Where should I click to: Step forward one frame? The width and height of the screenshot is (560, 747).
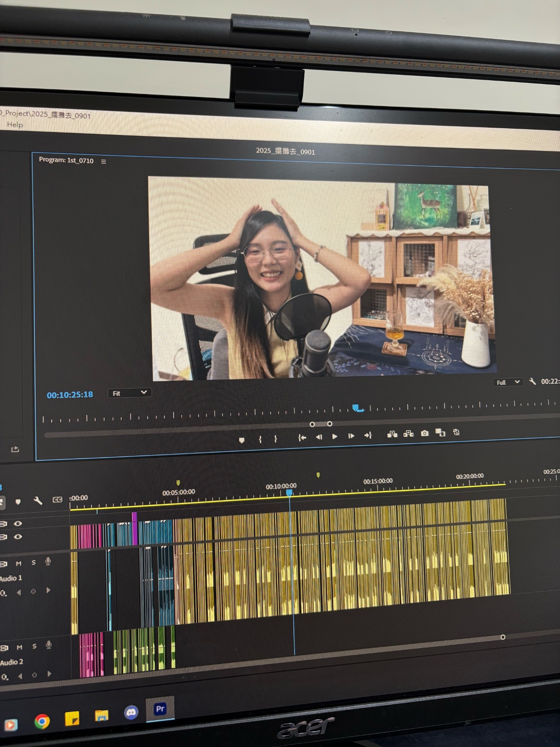351,436
